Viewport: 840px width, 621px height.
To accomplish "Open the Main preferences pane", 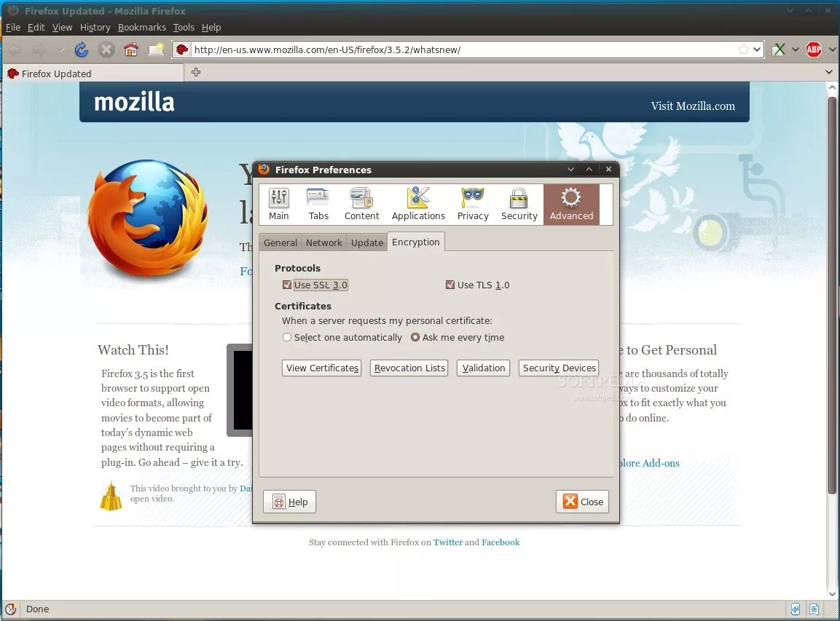I will [x=278, y=204].
